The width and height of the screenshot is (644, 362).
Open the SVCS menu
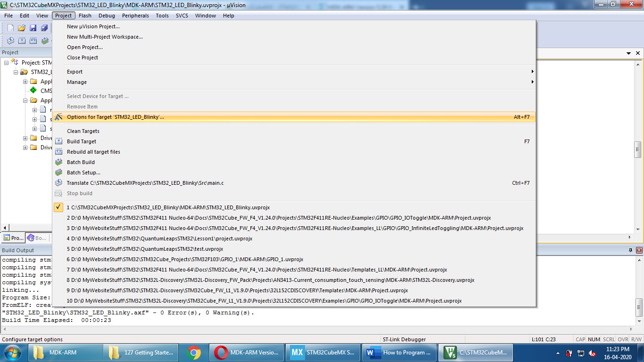(x=182, y=16)
